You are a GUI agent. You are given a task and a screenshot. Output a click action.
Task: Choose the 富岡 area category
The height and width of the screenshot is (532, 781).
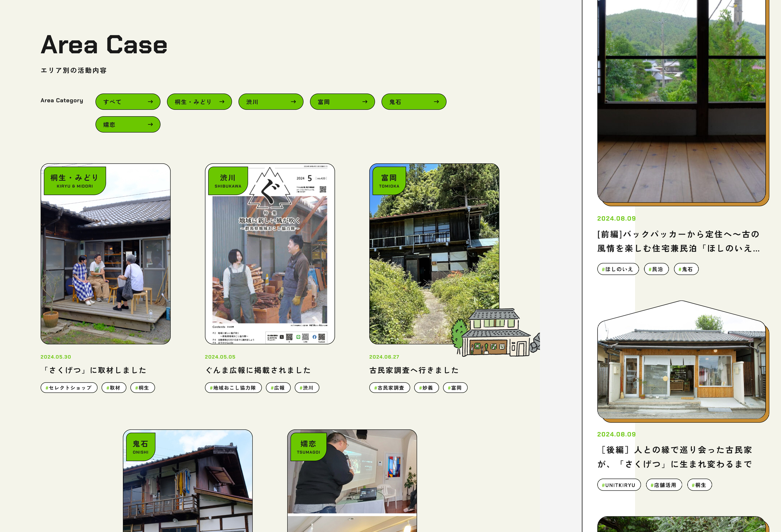click(342, 102)
